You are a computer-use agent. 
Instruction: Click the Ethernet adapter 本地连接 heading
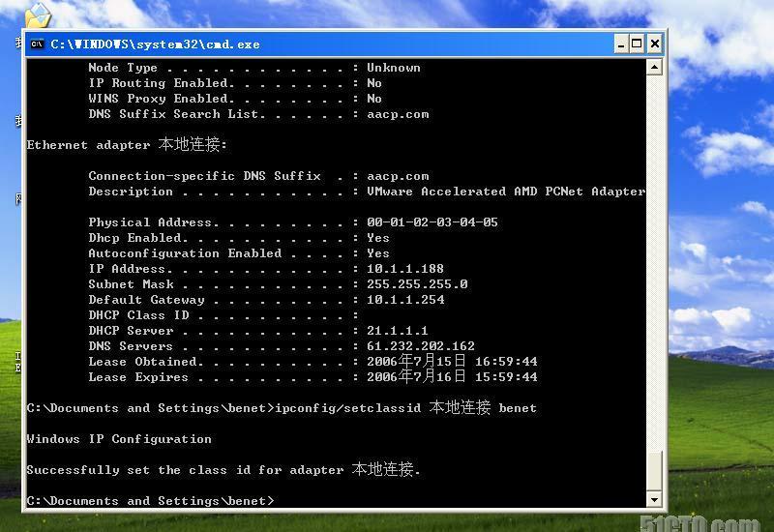tap(127, 144)
